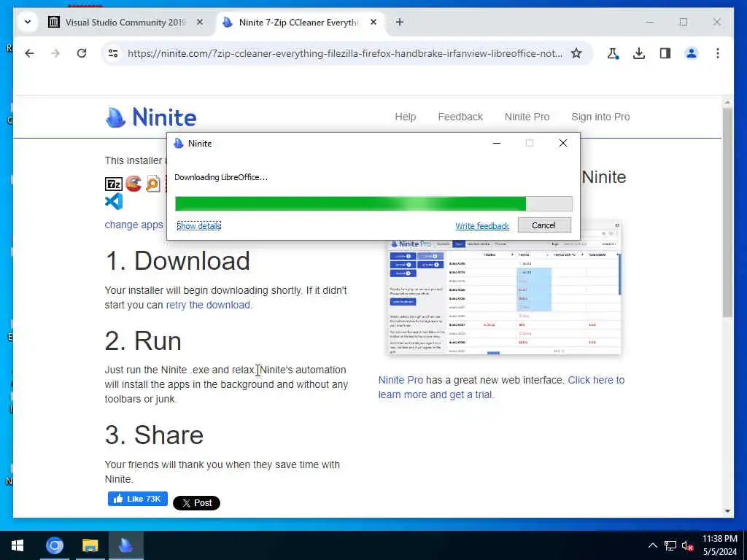Click the '1. Download' heading
Image resolution: width=747 pixels, height=560 pixels.
177,260
